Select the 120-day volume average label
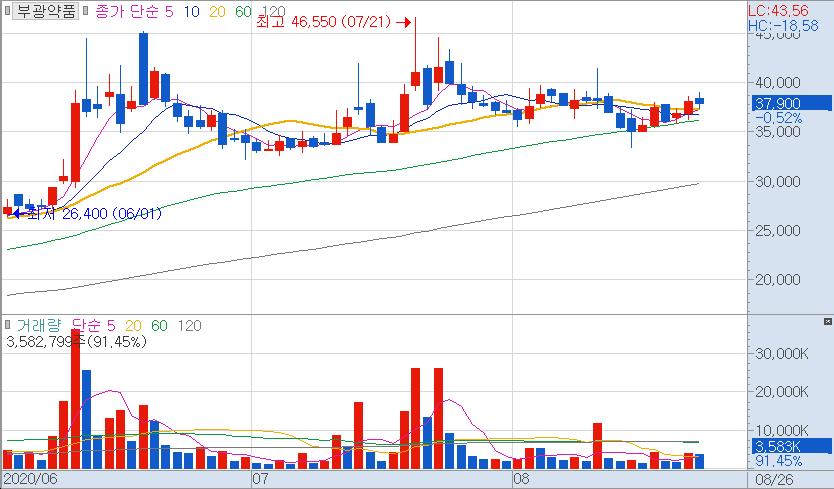 coord(189,325)
